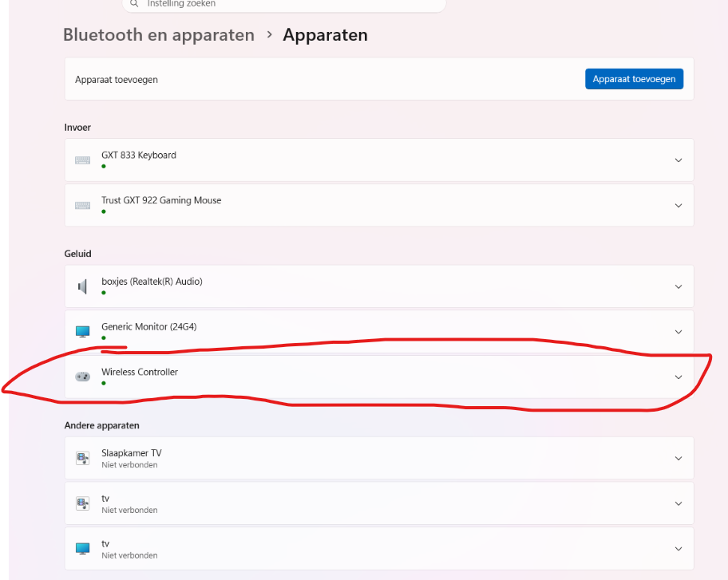
Task: Click the Generic Monitor (24G4) display icon
Action: 83,332
